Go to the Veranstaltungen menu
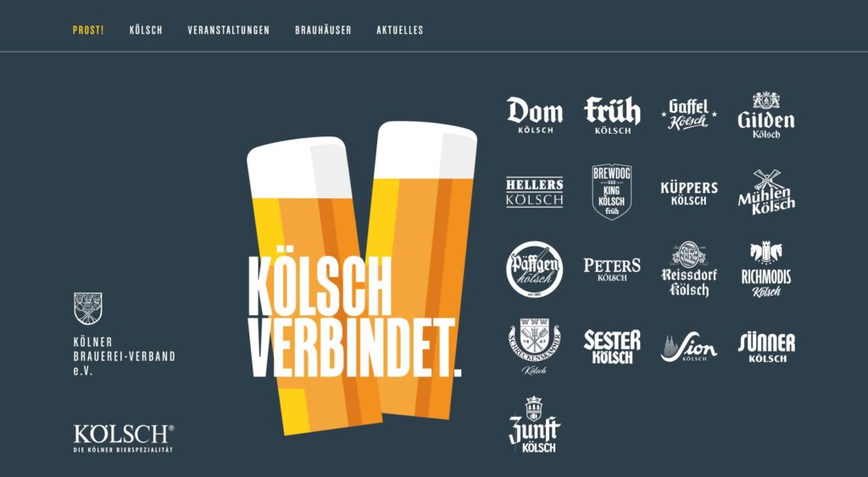The image size is (868, 477). tap(229, 30)
